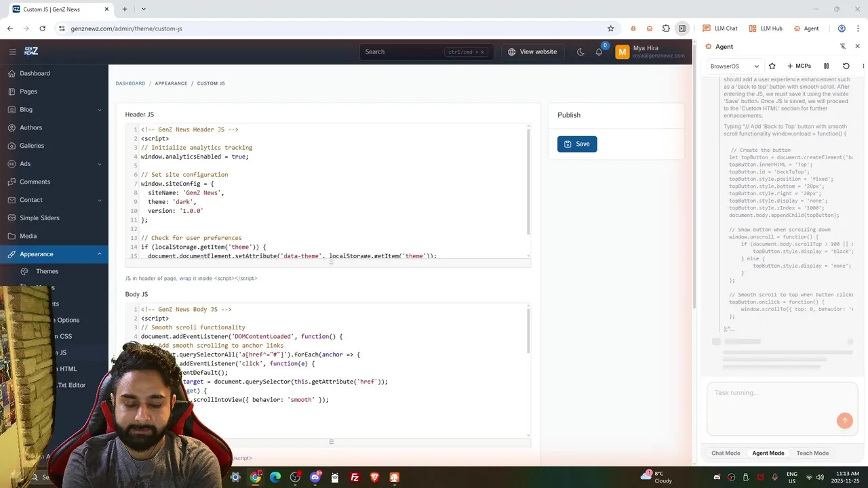The height and width of the screenshot is (488, 868).
Task: Switch to Agent Mode tab
Action: [768, 453]
